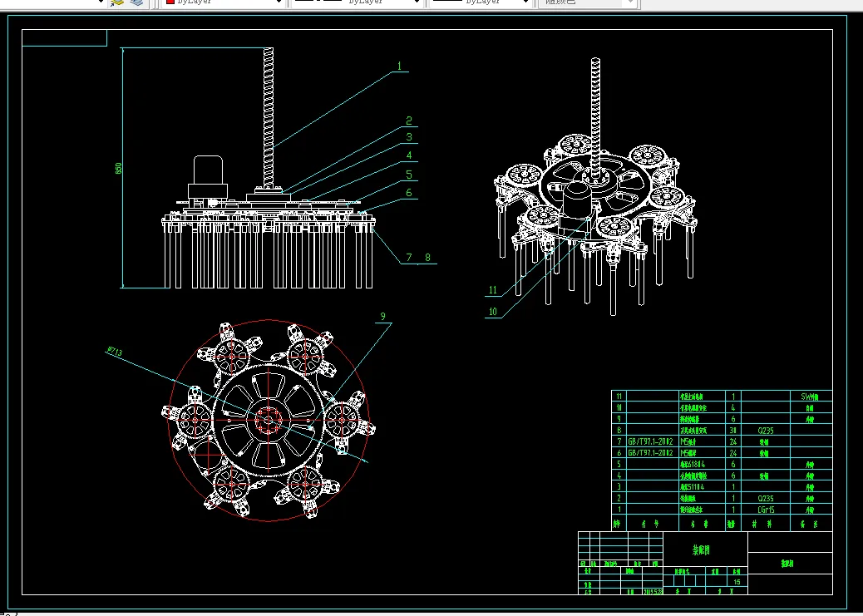Select balloon number 3 leader label
The width and height of the screenshot is (863, 616).
[409, 137]
